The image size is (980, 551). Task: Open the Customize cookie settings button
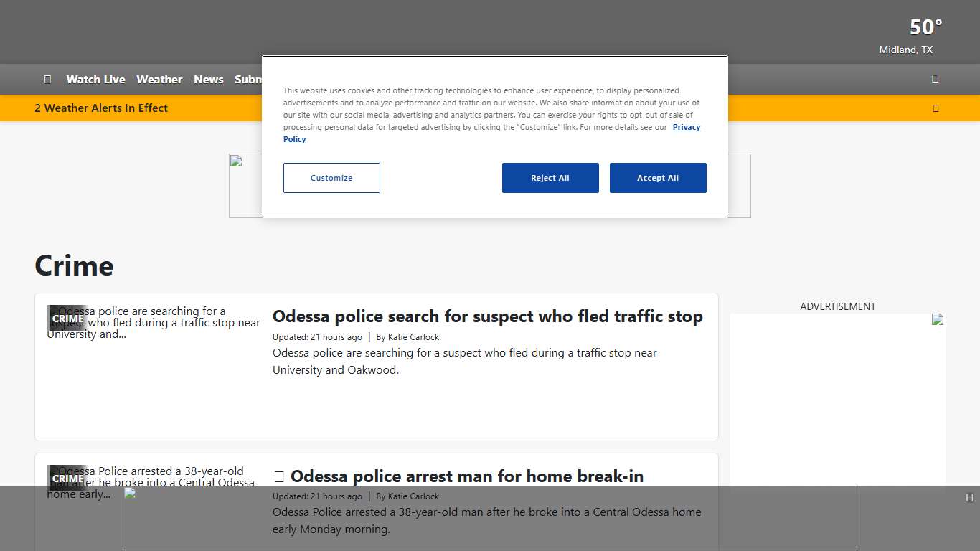click(331, 178)
